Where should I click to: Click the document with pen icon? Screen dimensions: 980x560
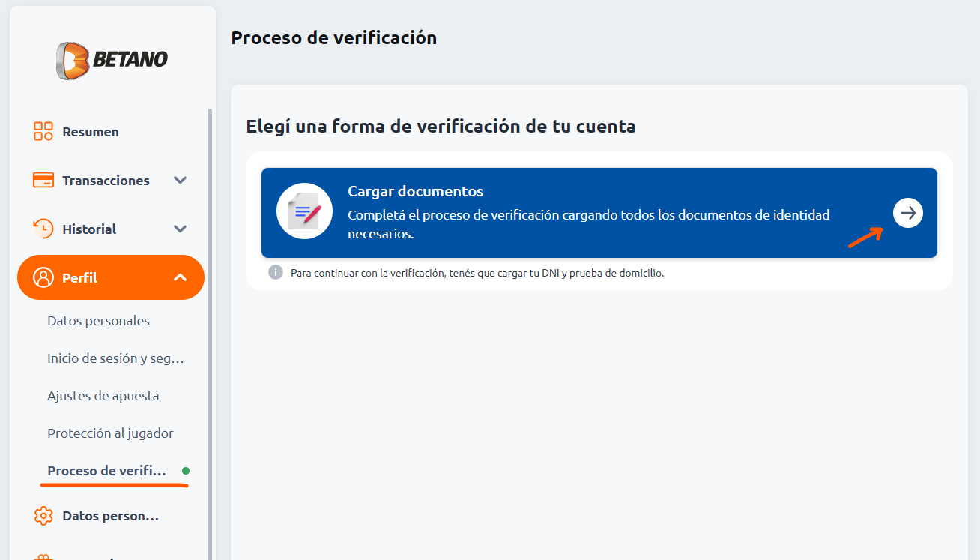click(304, 211)
